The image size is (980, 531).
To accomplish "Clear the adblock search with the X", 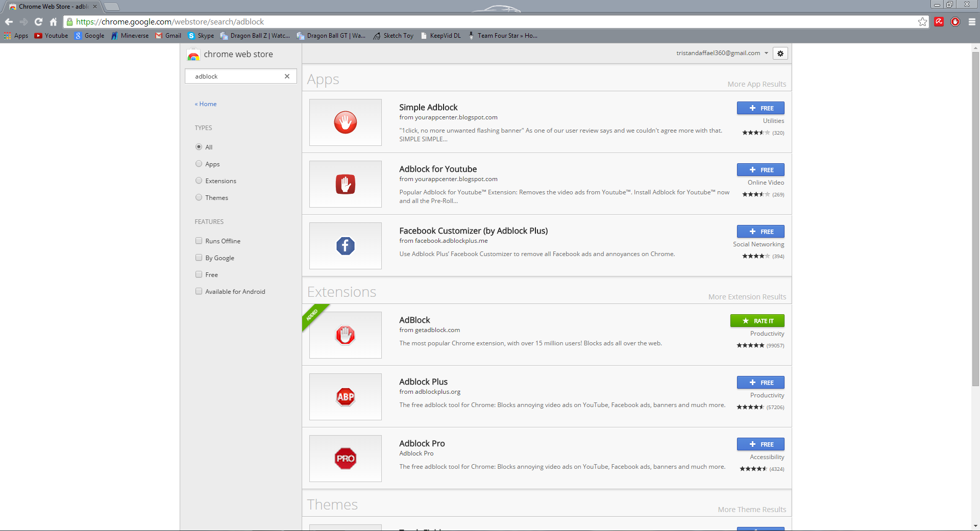I will pyautogui.click(x=287, y=77).
